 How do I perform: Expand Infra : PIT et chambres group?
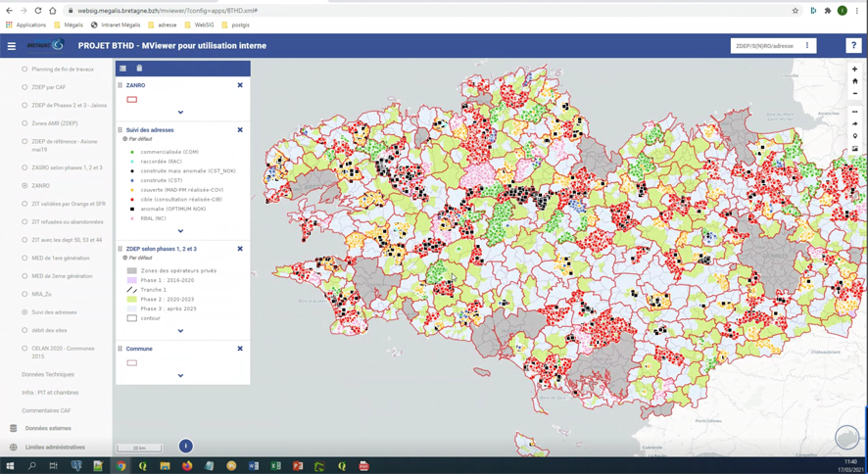pyautogui.click(x=50, y=393)
